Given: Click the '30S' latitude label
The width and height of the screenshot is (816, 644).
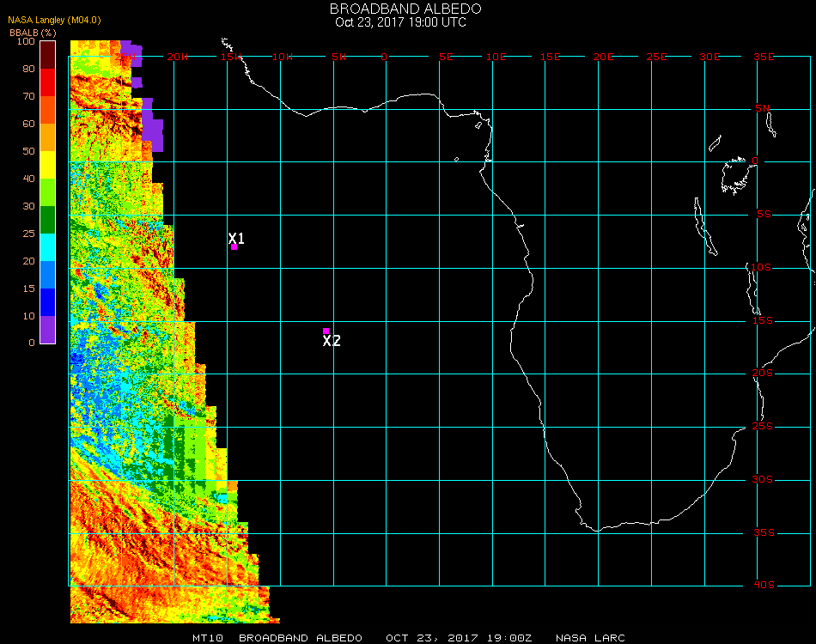Looking at the screenshot, I should point(763,480).
